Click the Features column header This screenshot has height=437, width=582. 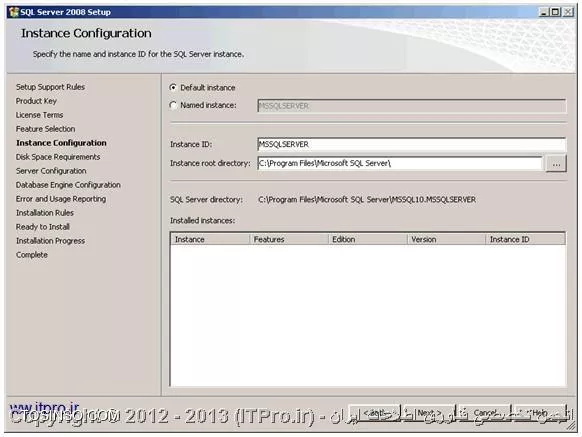click(x=289, y=239)
